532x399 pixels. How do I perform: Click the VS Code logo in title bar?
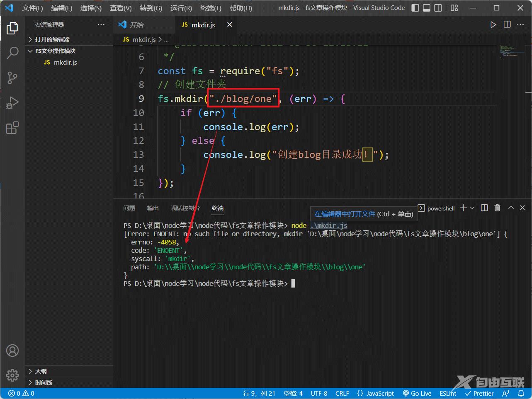pos(9,8)
